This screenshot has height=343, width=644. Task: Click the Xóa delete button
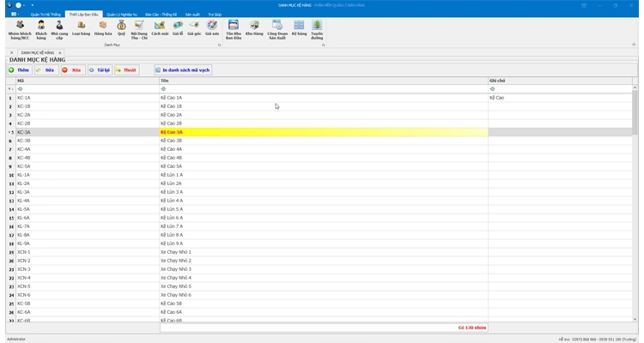point(72,70)
